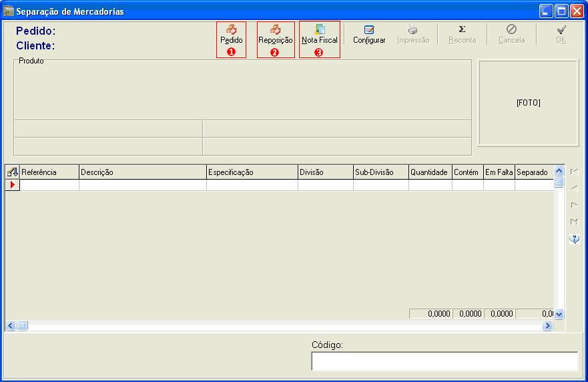
Task: Open the Configurar settings button
Action: click(x=369, y=35)
